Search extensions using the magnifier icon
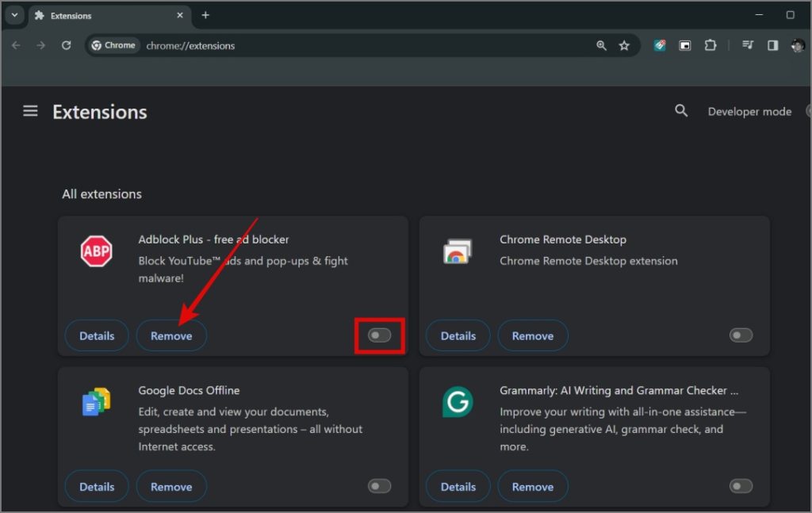The image size is (812, 513). pyautogui.click(x=681, y=111)
